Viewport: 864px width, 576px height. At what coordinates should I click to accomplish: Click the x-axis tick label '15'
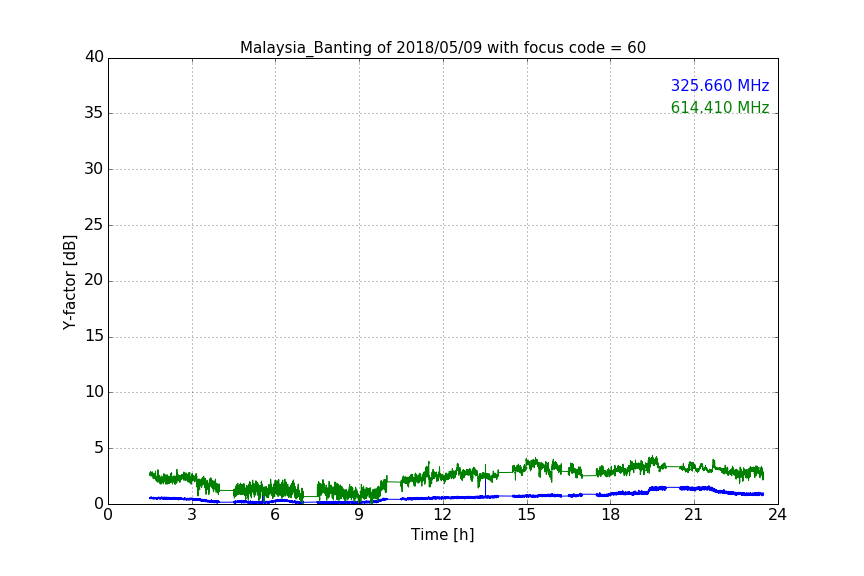(x=527, y=515)
